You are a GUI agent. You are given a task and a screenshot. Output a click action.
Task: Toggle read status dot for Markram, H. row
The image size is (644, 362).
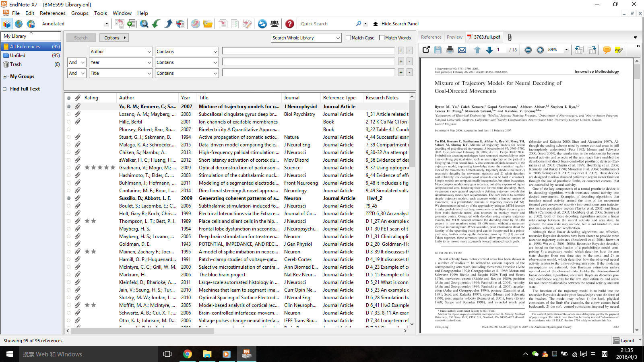click(69, 275)
